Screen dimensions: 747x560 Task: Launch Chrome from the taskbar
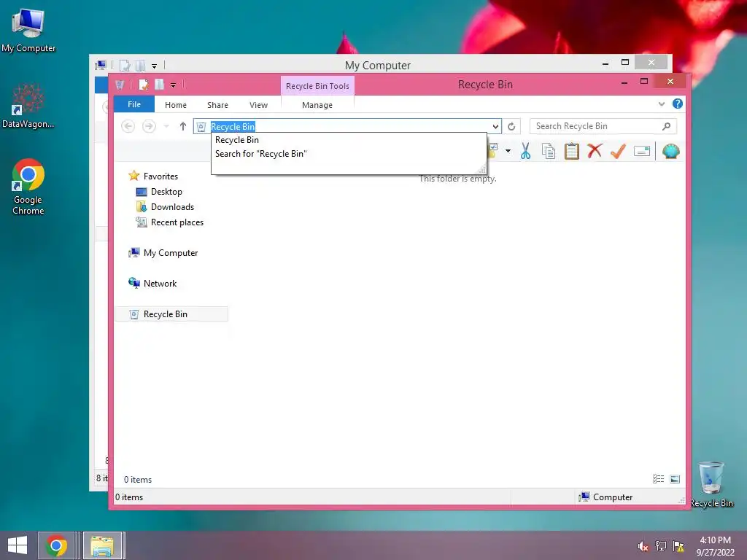56,545
